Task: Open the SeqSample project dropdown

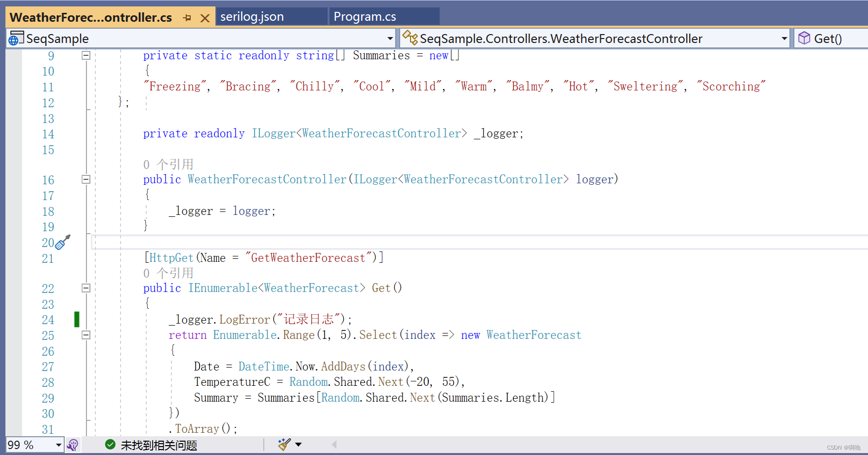Action: (x=390, y=39)
